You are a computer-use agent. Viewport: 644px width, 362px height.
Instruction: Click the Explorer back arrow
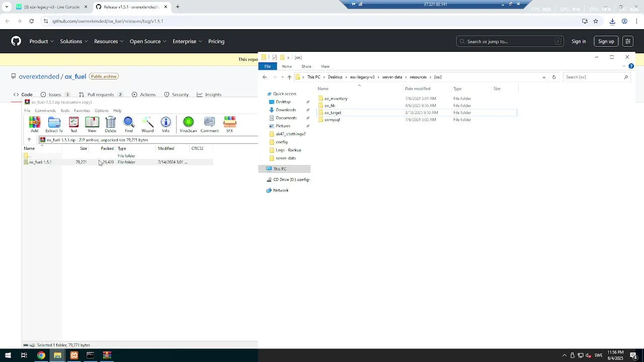coord(265,77)
